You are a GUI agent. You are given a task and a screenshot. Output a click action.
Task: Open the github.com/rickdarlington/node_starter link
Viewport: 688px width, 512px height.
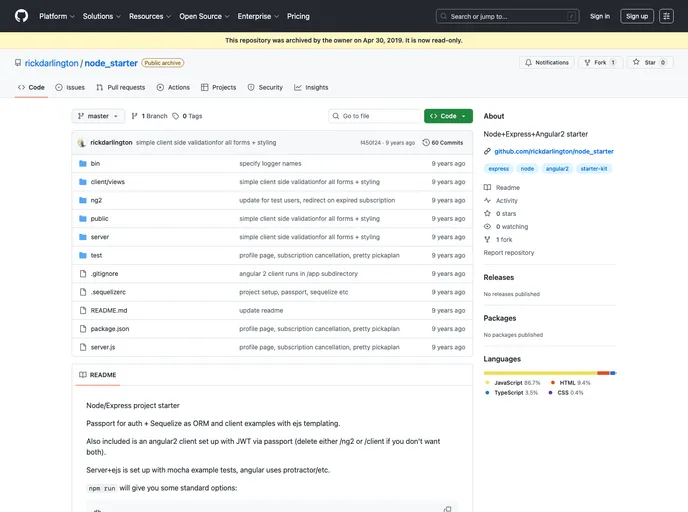[553, 151]
